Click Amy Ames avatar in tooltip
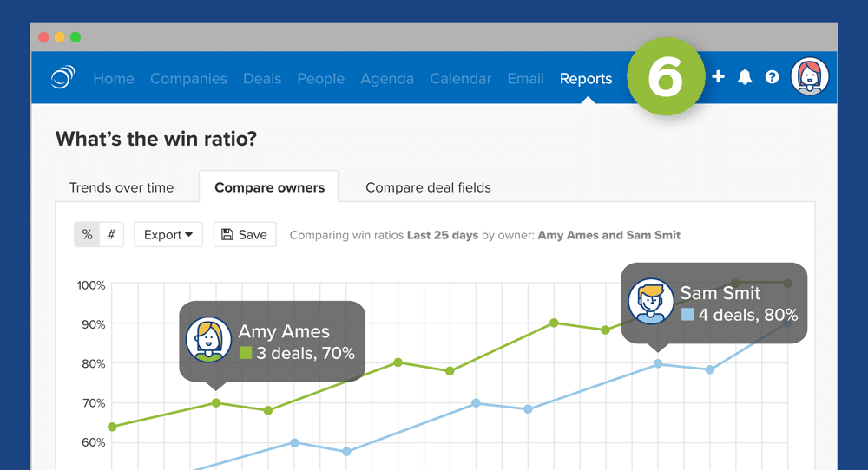This screenshot has height=470, width=868. pos(208,340)
